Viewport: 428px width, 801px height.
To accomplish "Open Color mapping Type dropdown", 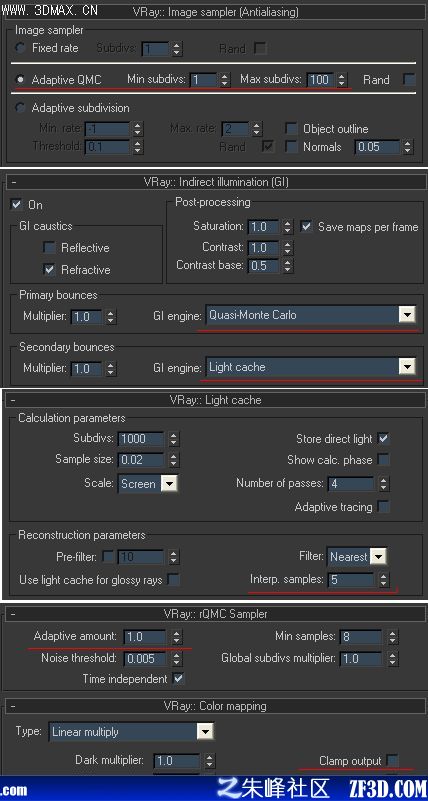I will (204, 732).
